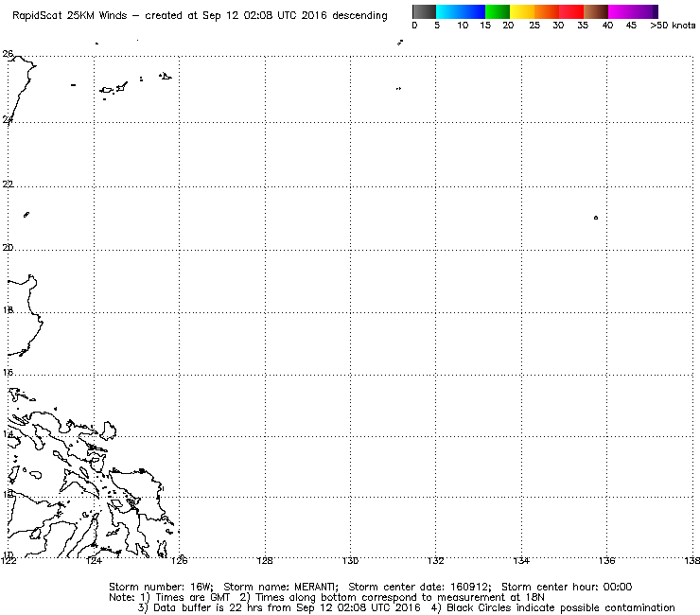Click the '0' label under the color bar
The height and width of the screenshot is (615, 700).
(x=414, y=26)
